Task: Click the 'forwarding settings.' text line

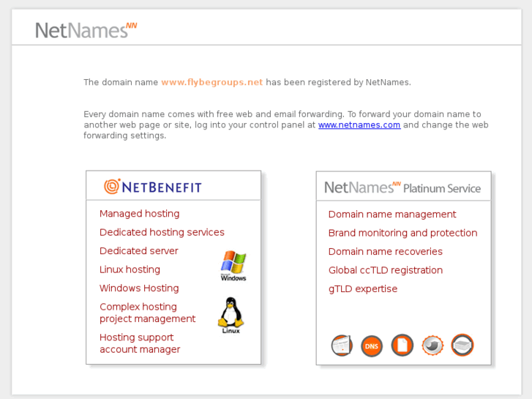Action: (x=125, y=135)
